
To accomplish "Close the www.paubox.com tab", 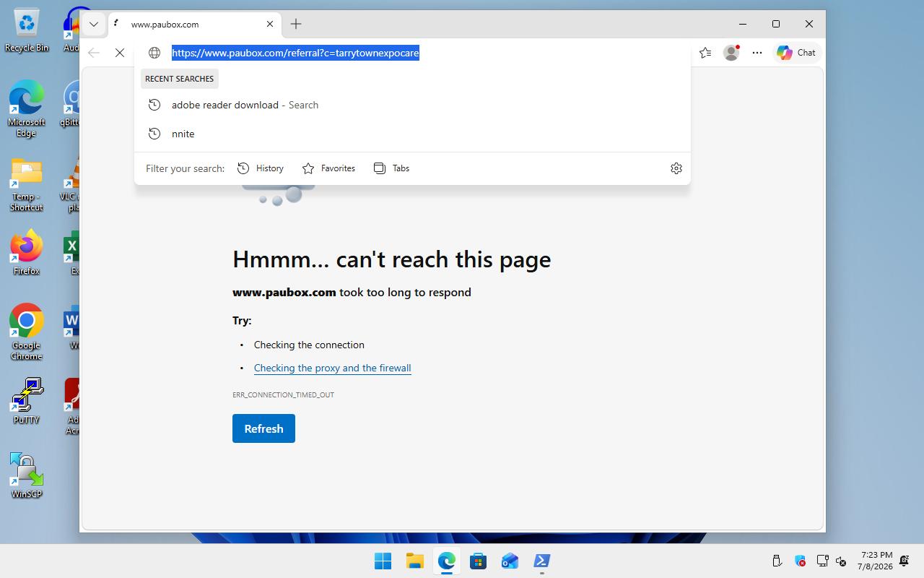I will [270, 24].
